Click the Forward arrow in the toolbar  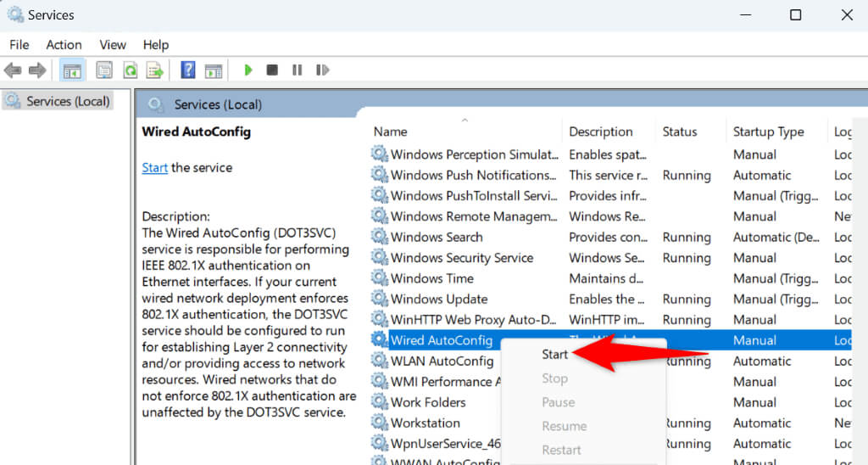[x=37, y=70]
